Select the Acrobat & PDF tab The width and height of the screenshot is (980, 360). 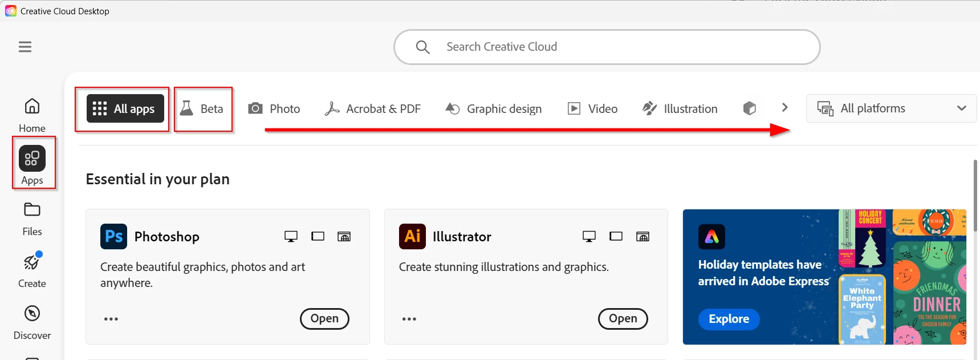point(373,108)
